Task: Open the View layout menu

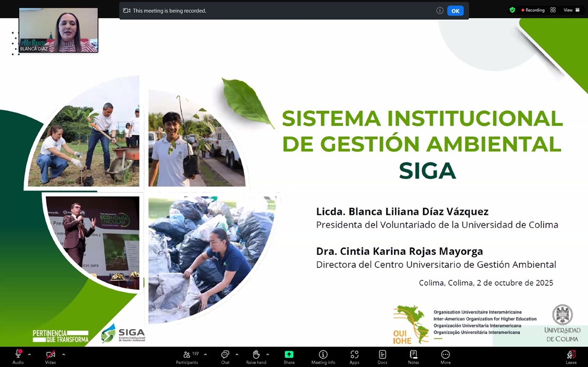Action: coord(571,10)
